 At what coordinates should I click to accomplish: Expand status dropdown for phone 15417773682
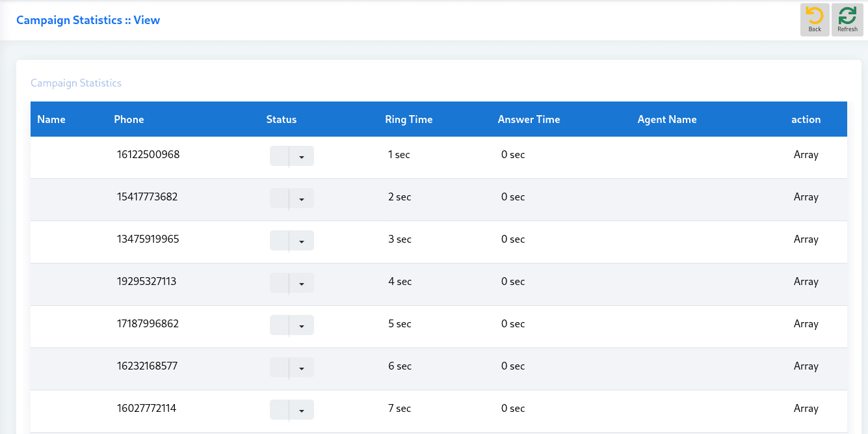(301, 198)
